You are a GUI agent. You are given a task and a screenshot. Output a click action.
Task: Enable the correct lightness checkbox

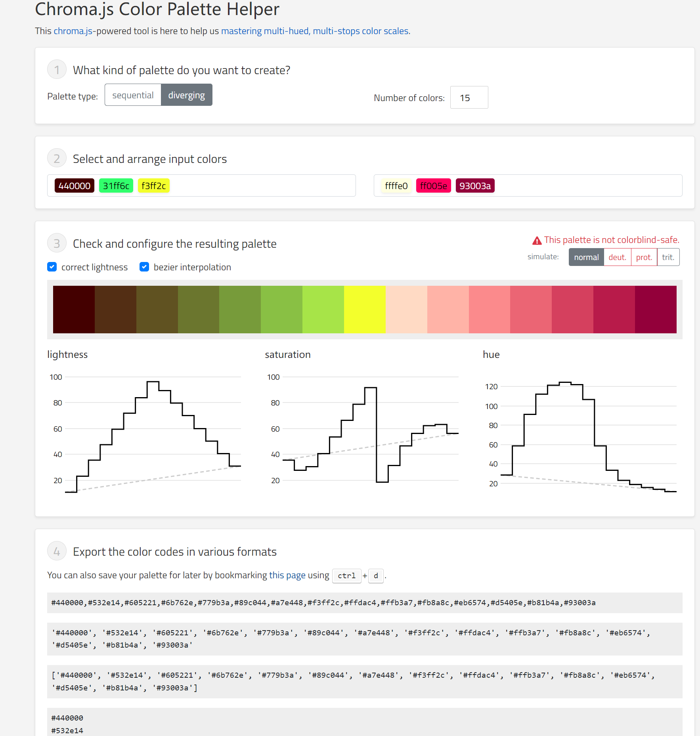coord(52,267)
